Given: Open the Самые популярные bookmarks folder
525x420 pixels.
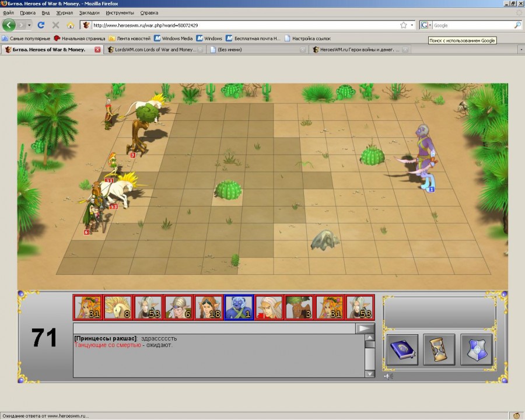Looking at the screenshot, I should (26, 38).
